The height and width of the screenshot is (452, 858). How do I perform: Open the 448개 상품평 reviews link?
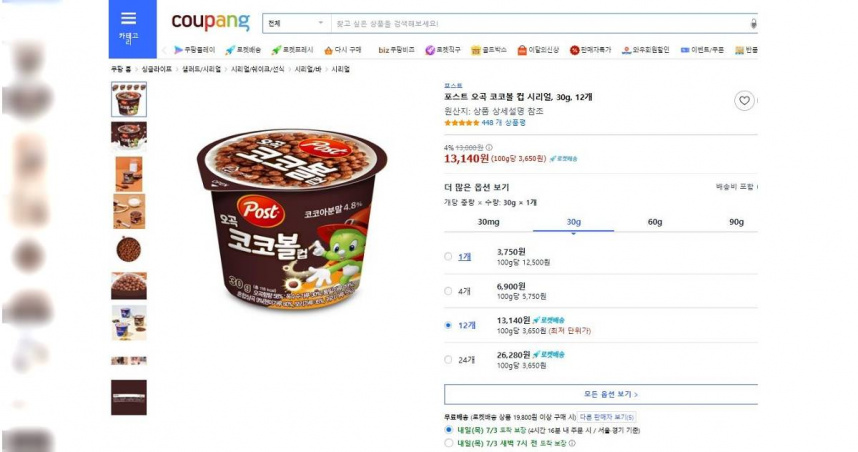(503, 123)
